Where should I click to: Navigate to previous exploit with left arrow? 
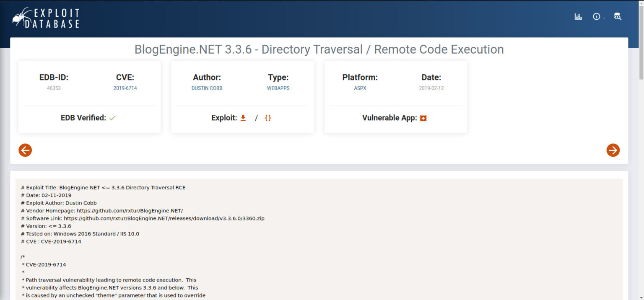(x=25, y=150)
